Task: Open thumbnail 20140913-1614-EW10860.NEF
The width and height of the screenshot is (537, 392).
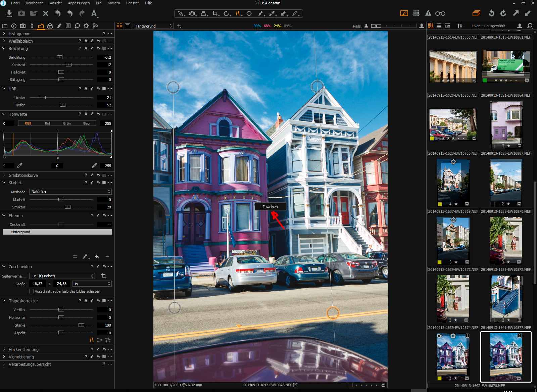Action: coord(453,66)
